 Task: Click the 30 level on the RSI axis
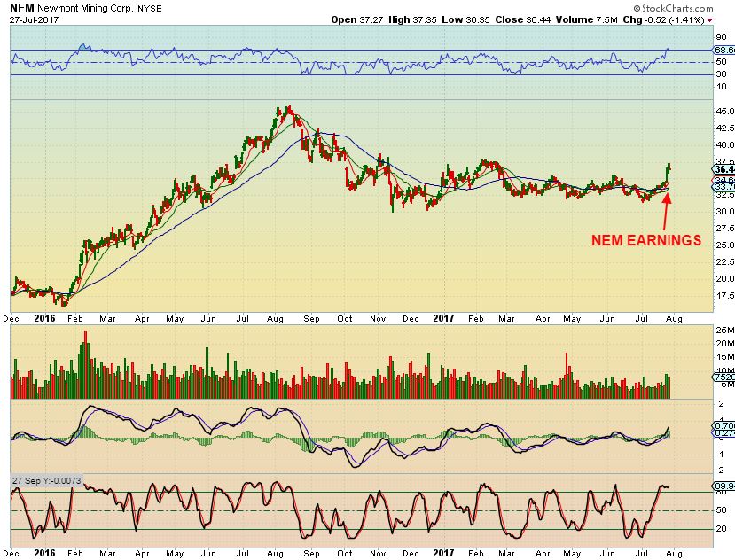[721, 74]
